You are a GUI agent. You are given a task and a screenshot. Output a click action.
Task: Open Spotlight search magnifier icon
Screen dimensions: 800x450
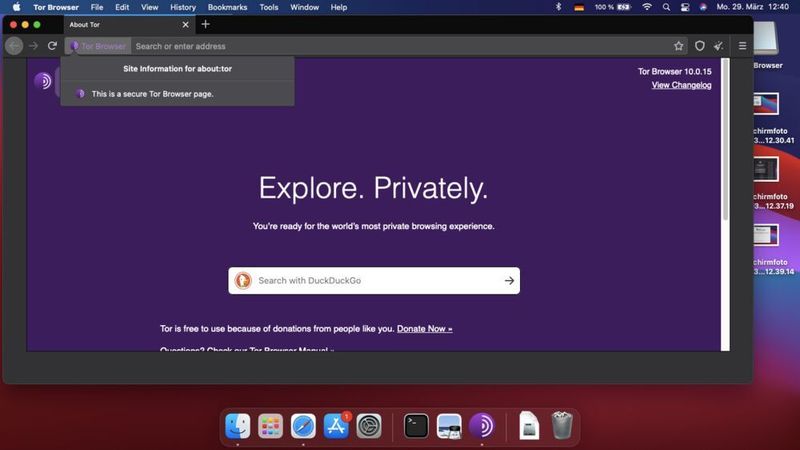tap(666, 7)
